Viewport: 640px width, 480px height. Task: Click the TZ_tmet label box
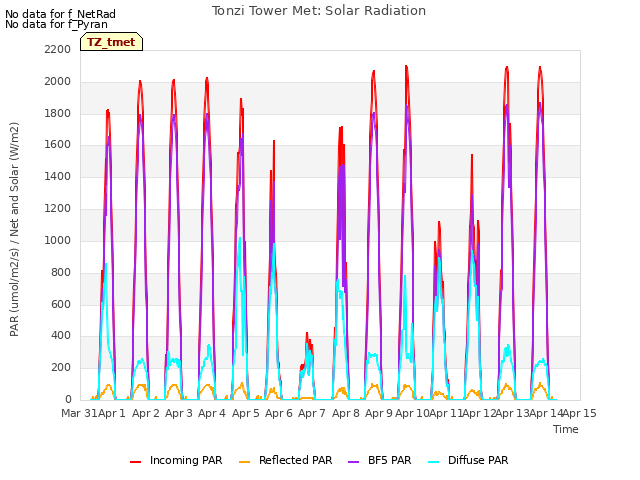pyautogui.click(x=111, y=42)
